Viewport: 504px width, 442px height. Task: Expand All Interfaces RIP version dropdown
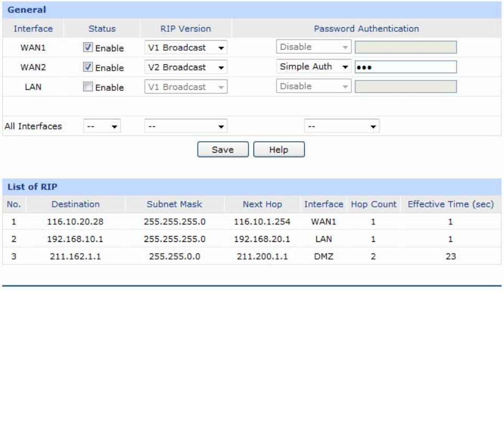tap(185, 126)
